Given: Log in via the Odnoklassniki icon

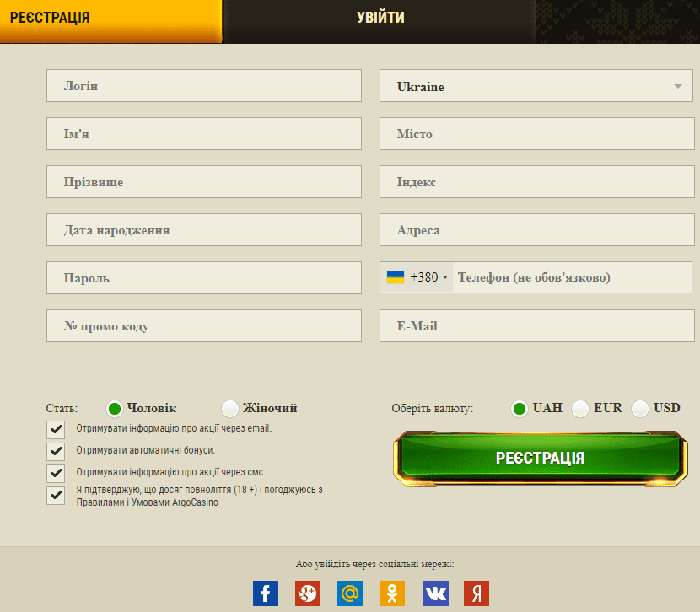Looking at the screenshot, I should tap(392, 593).
